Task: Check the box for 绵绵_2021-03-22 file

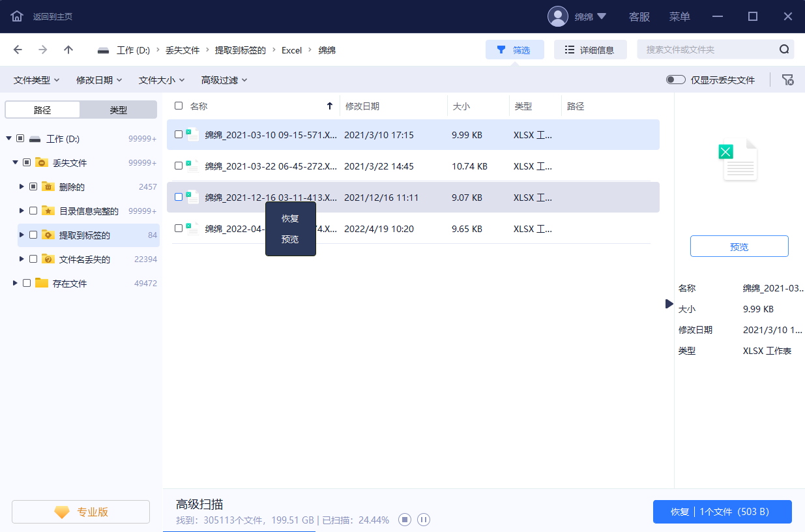Action: [179, 166]
